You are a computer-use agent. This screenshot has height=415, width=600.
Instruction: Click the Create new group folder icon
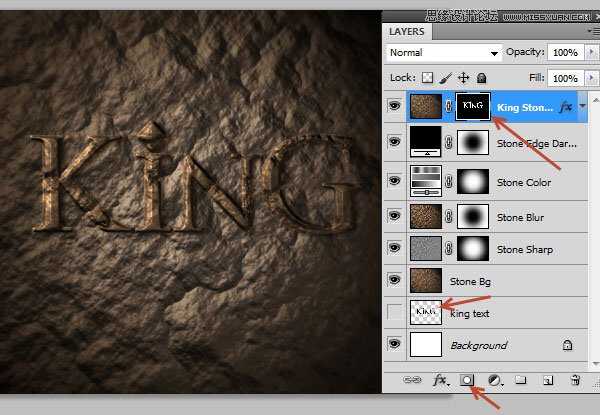(520, 380)
